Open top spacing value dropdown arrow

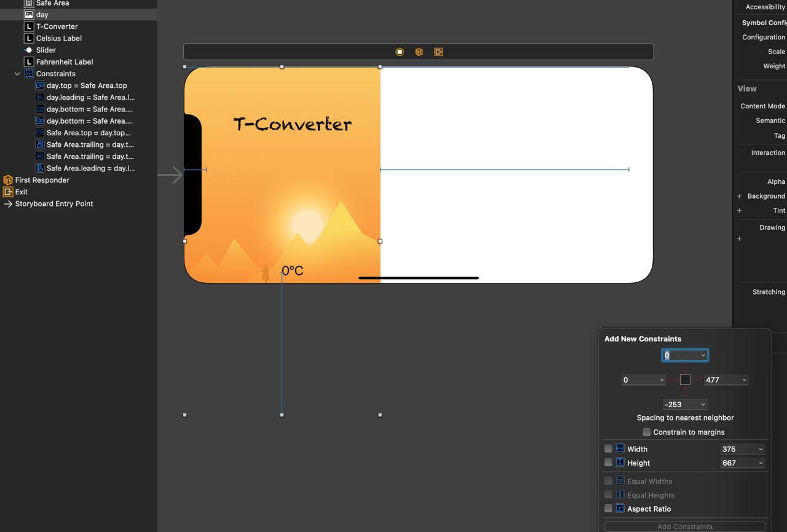coord(703,355)
